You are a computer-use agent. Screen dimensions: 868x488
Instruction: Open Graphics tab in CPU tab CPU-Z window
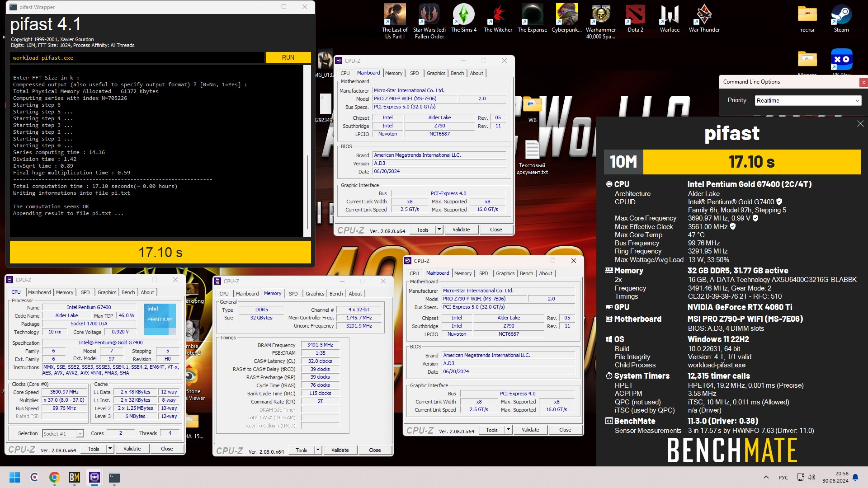(x=107, y=292)
